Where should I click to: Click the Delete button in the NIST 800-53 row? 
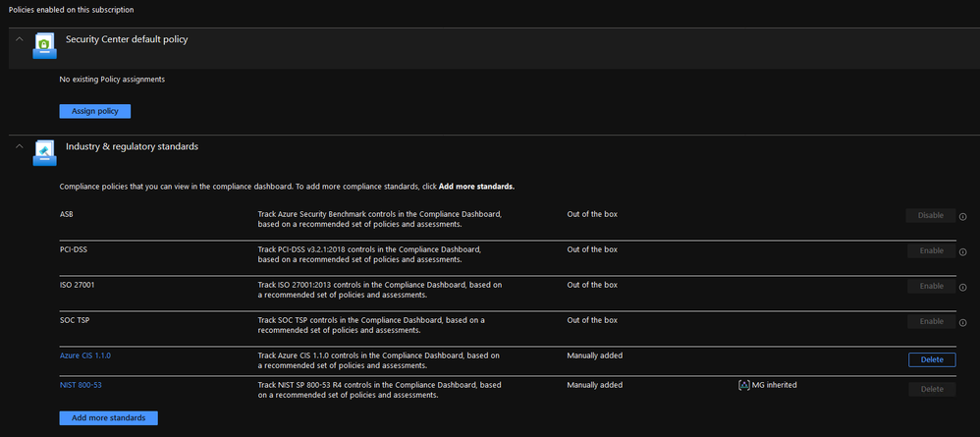coord(931,390)
